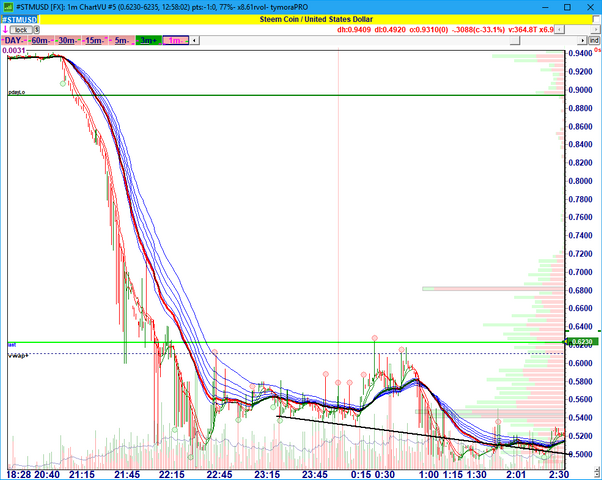Click the 2:30 time axis label
Image resolution: width=602 pixels, height=480 pixels.
coord(559,475)
